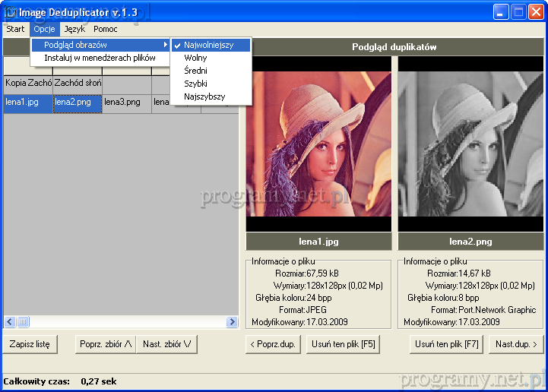The image size is (548, 392).
Task: Select the Wolny speed option
Action: coord(195,58)
